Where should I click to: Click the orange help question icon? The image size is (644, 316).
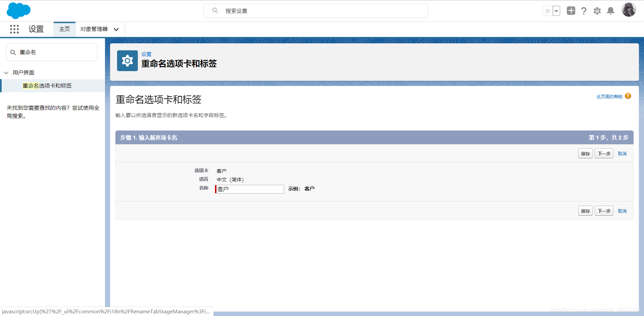click(628, 96)
